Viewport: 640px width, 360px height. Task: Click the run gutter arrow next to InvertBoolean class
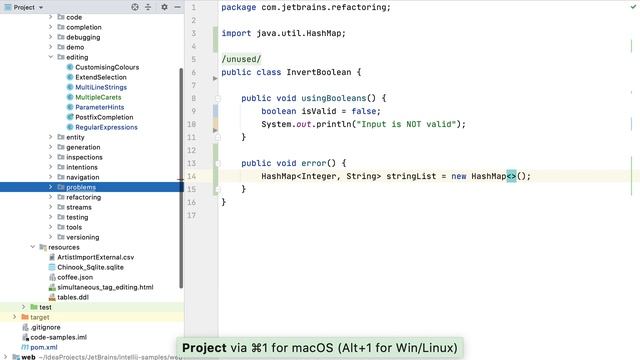[x=215, y=78]
